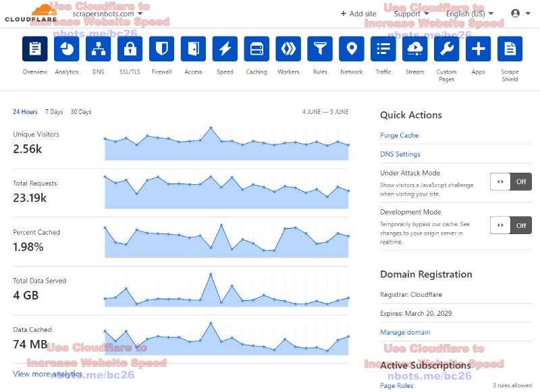The height and width of the screenshot is (392, 540).
Task: Expand the scrapersnbots.com site dropdown
Action: click(x=107, y=13)
